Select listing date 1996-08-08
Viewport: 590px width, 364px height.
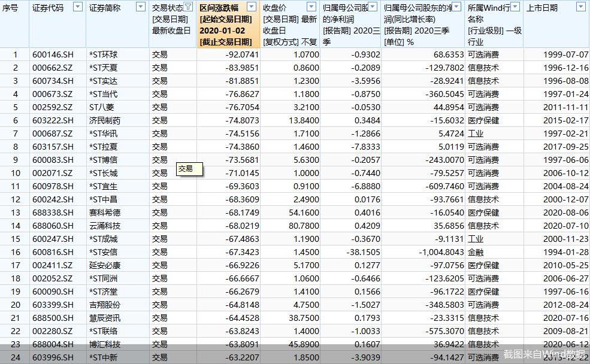click(x=565, y=81)
